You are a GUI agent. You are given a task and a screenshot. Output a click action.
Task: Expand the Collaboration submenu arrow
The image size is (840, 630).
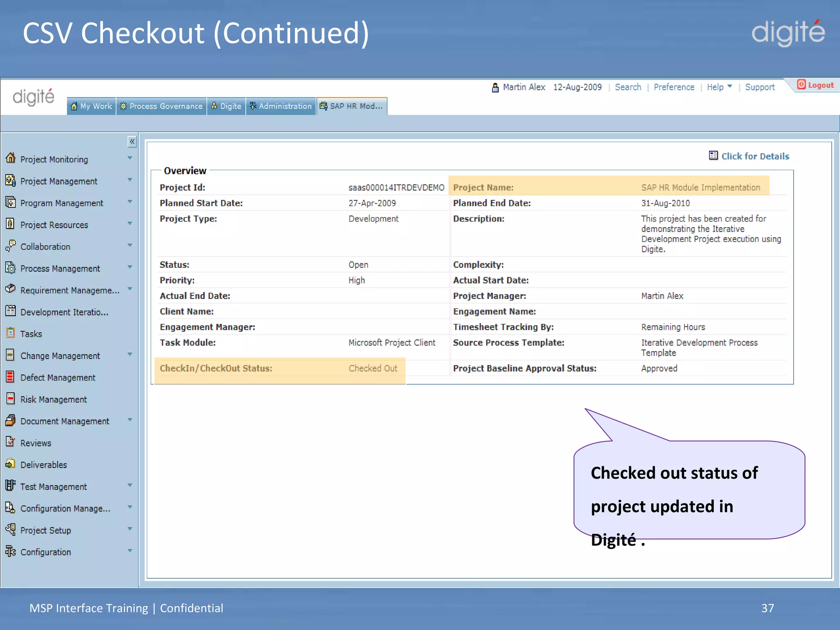[130, 245]
